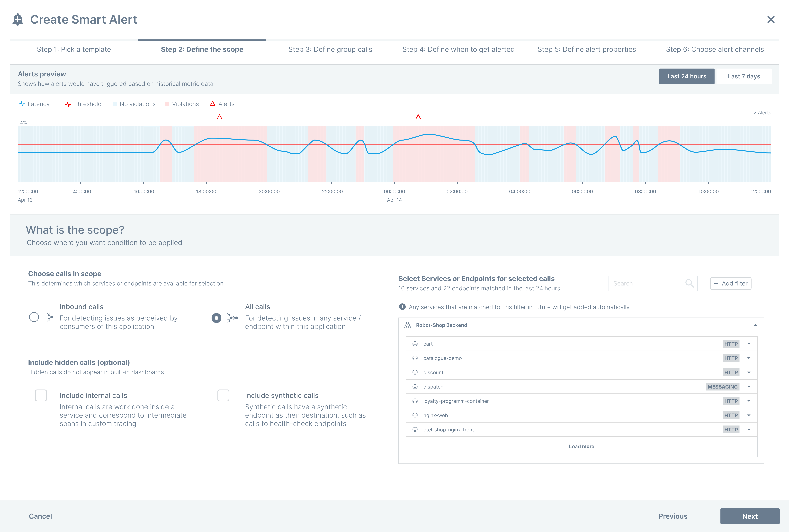Image resolution: width=789 pixels, height=532 pixels.
Task: Click the Latency legend icon
Action: pyautogui.click(x=22, y=104)
